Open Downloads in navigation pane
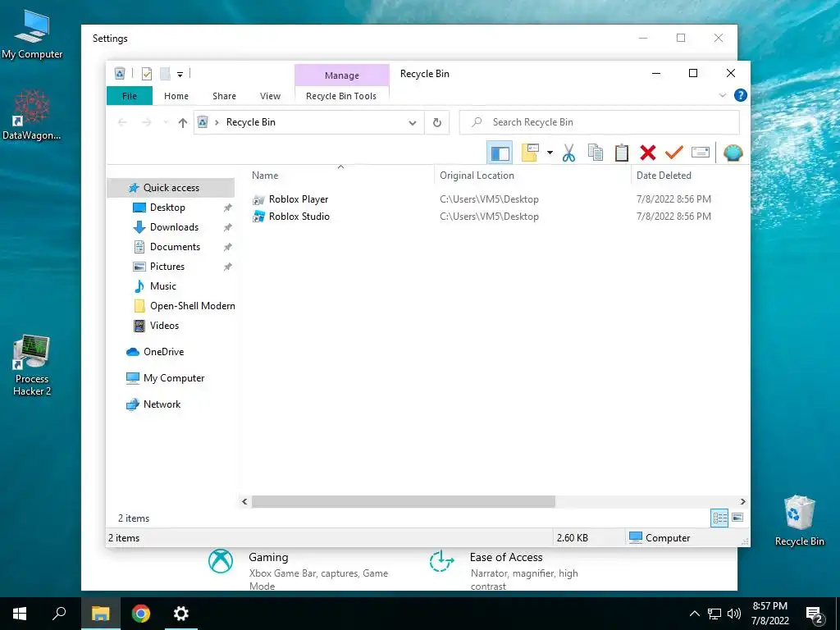The height and width of the screenshot is (630, 840). (174, 227)
